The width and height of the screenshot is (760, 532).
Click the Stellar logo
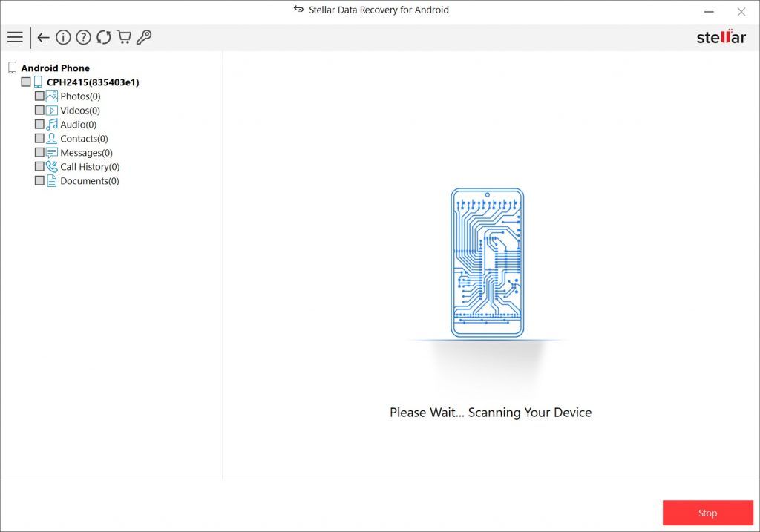pyautogui.click(x=721, y=37)
